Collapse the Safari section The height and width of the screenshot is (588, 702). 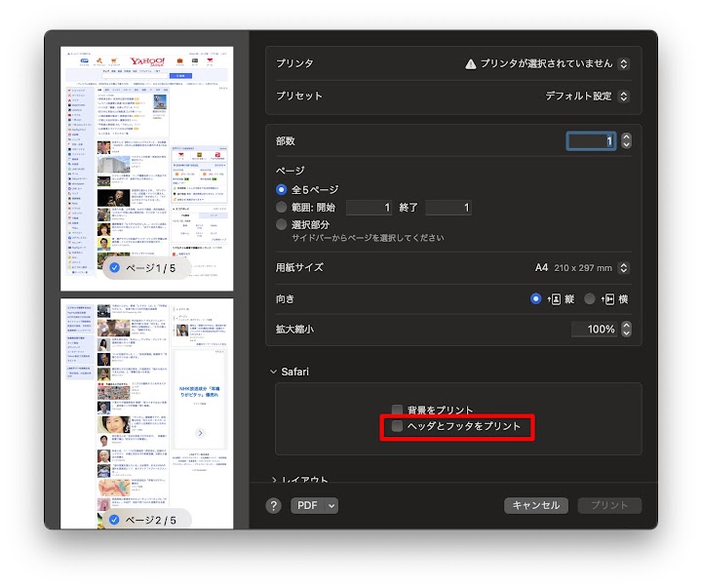point(273,372)
